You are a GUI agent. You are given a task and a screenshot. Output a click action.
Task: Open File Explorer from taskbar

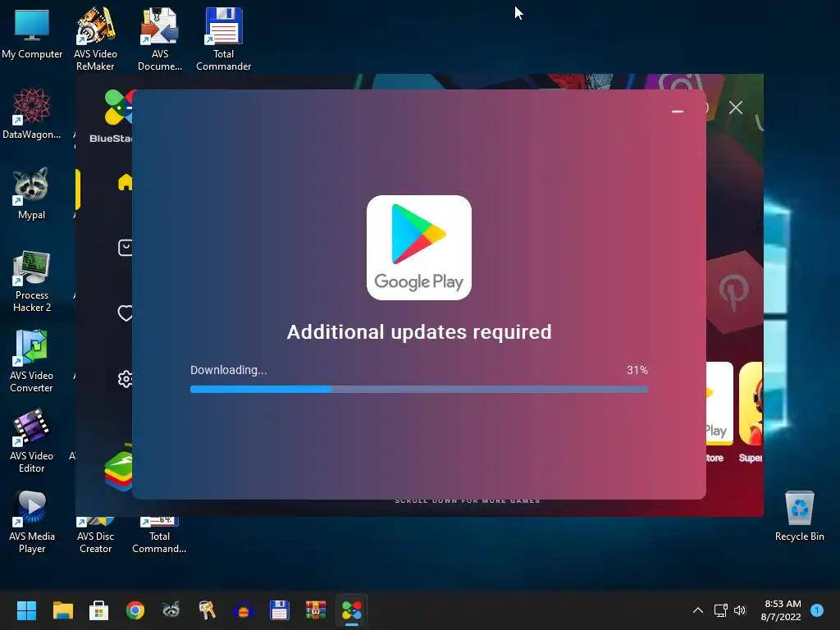tap(62, 610)
